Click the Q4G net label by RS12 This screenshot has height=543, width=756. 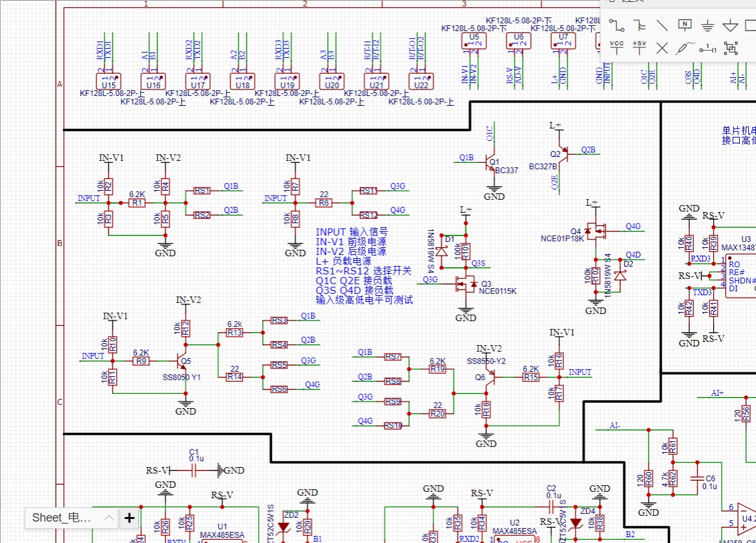[398, 210]
